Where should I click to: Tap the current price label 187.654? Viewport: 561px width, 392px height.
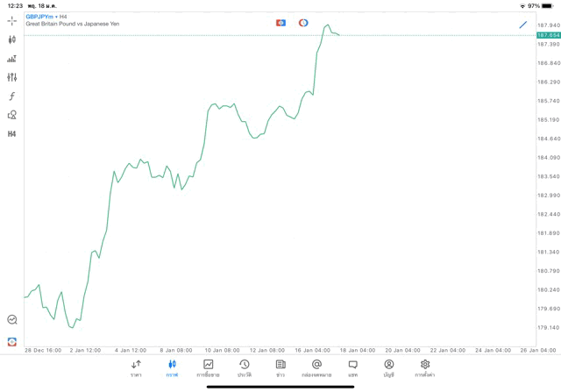(548, 35)
